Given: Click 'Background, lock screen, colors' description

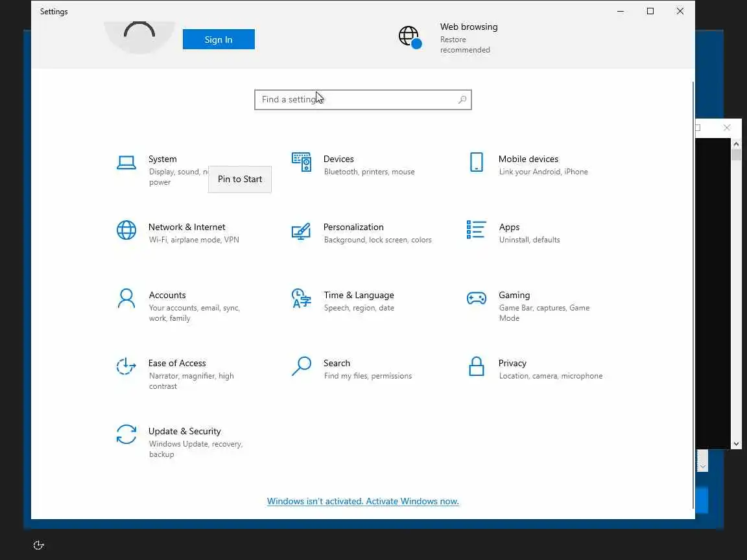Looking at the screenshot, I should click(378, 240).
